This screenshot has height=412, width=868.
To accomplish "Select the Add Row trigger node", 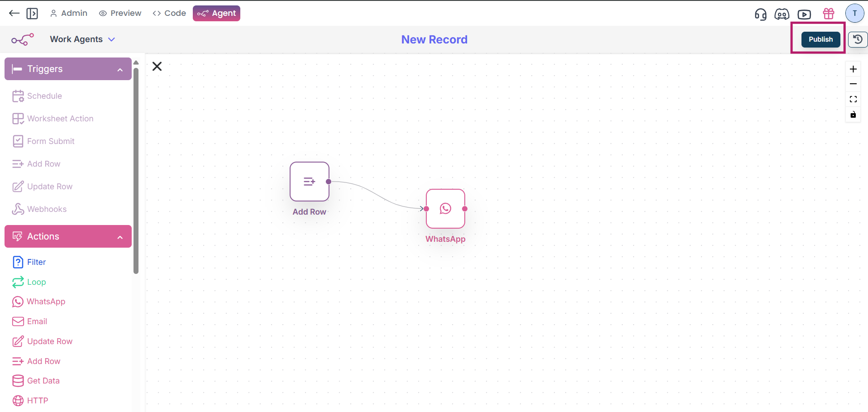I will pos(310,182).
